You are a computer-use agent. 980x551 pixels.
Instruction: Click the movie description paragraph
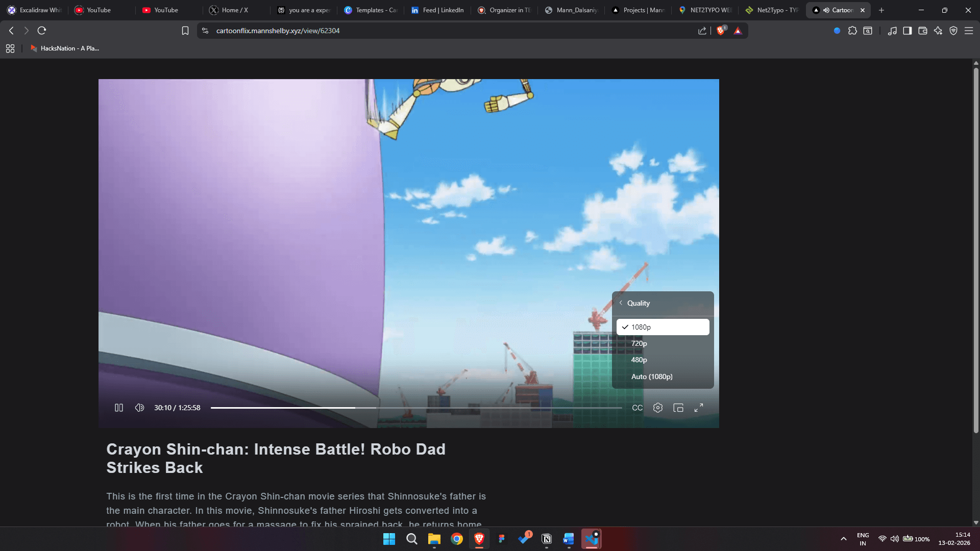click(296, 510)
